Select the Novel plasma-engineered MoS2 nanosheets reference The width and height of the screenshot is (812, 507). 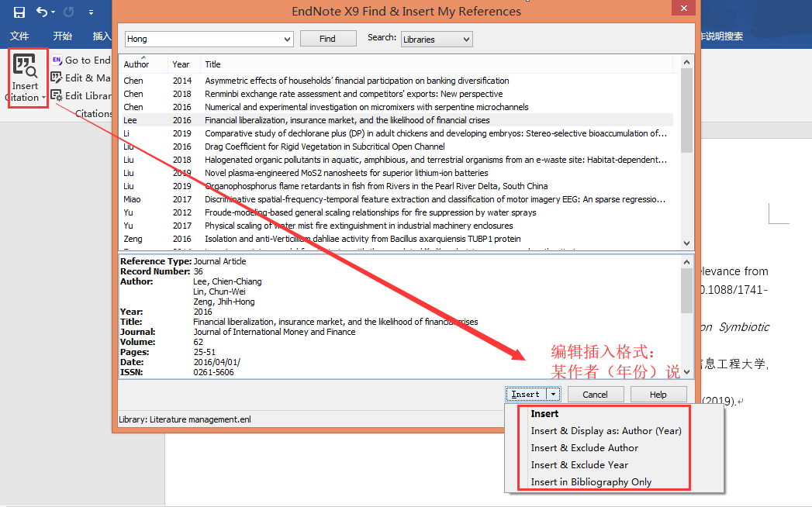396,173
